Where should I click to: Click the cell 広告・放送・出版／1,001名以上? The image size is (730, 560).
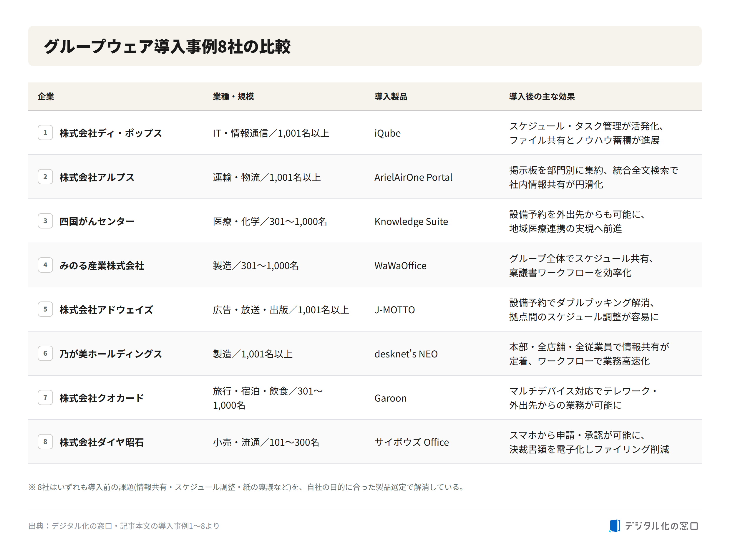[281, 310]
